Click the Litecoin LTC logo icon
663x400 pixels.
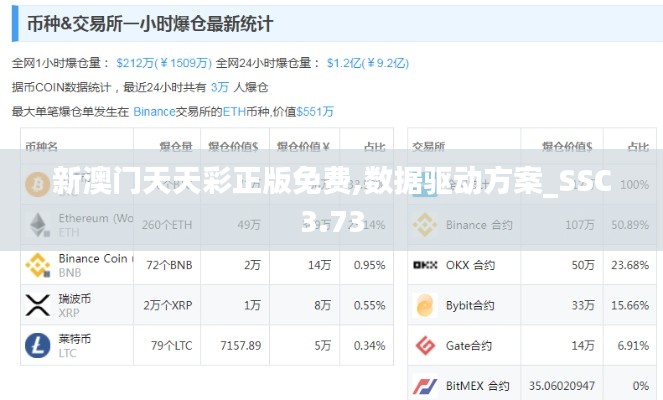coord(38,345)
